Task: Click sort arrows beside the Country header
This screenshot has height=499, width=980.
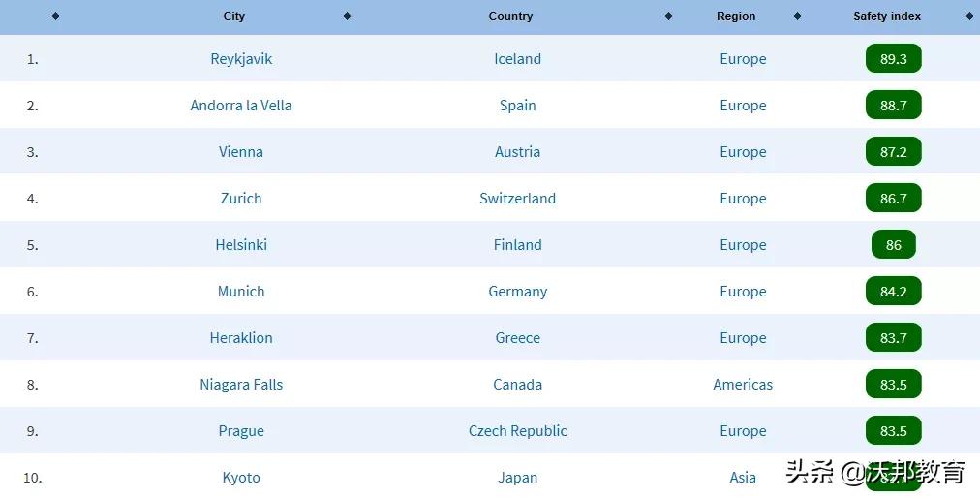Action: pyautogui.click(x=668, y=16)
